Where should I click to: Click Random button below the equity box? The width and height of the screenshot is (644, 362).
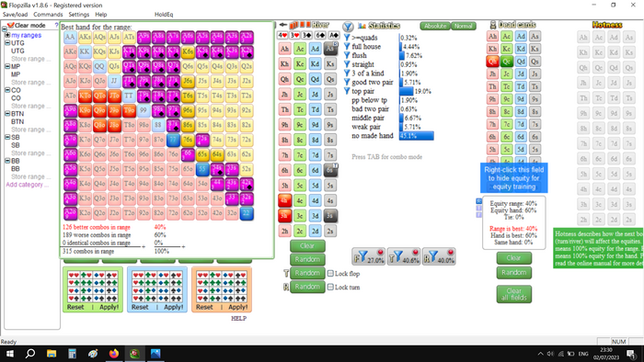pyautogui.click(x=513, y=272)
